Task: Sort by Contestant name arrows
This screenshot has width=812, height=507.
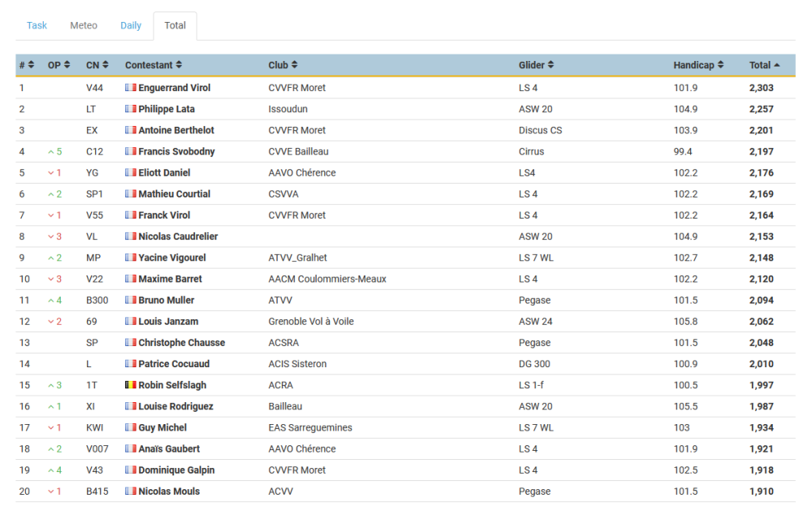Action: tap(179, 65)
